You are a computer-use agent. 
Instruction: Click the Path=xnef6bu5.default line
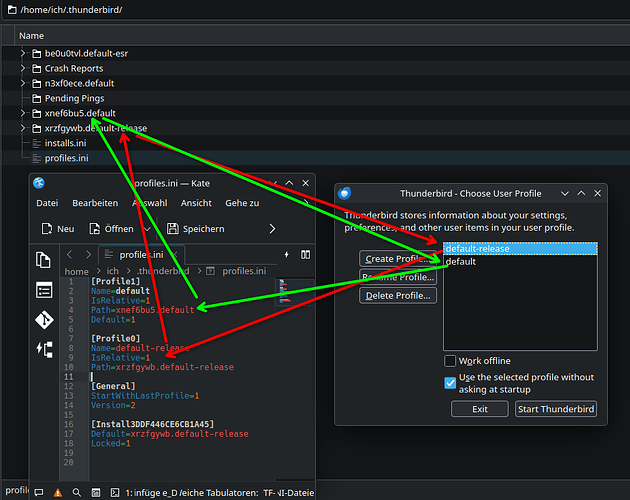click(x=143, y=310)
